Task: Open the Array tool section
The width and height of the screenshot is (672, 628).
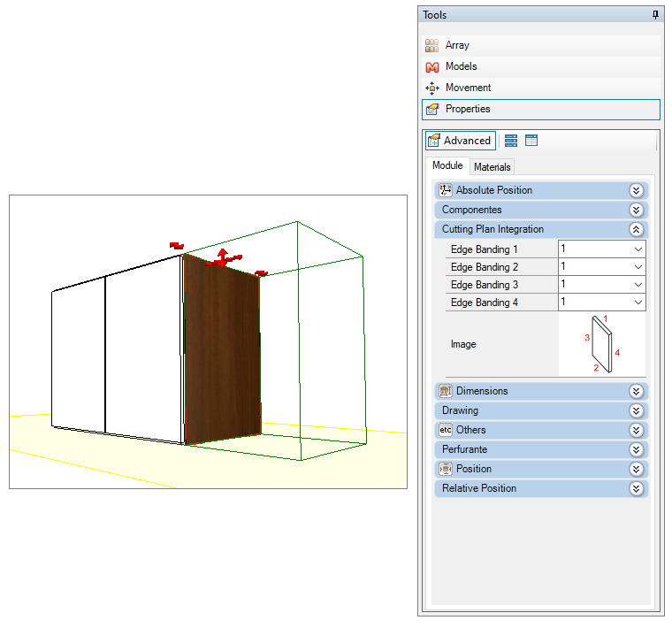Action: 541,45
